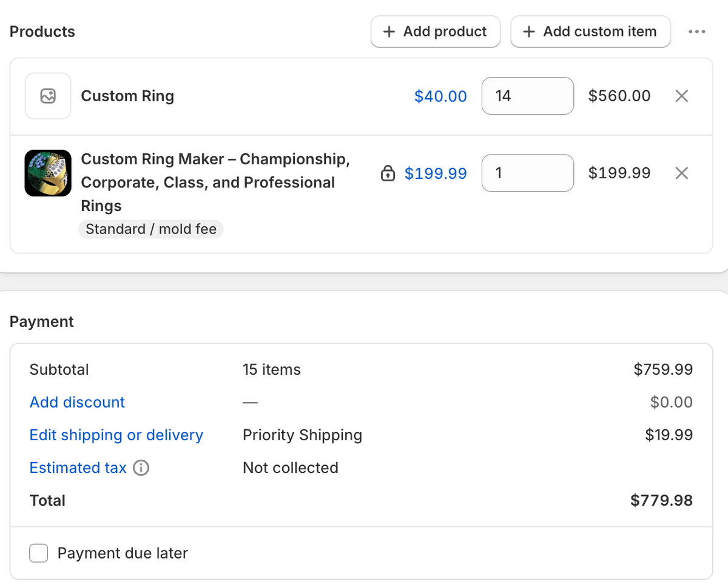Screen dimensions: 728x587
Task: Click the info icon next to Estimated tax
Action: [141, 468]
